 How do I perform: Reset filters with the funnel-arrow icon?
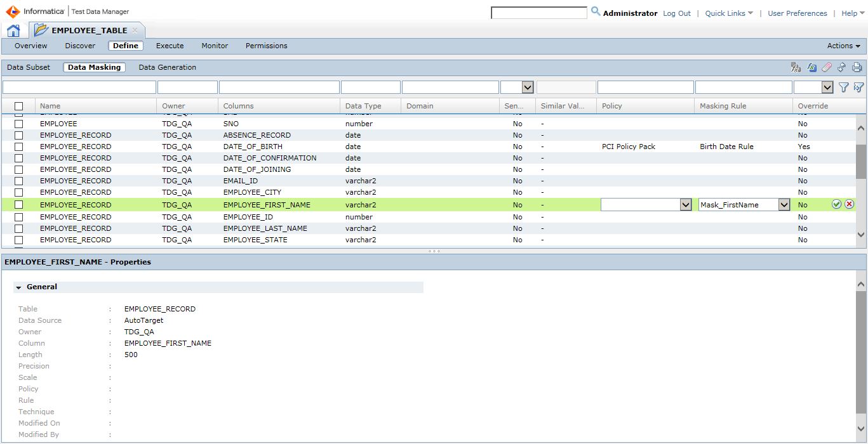(x=858, y=88)
